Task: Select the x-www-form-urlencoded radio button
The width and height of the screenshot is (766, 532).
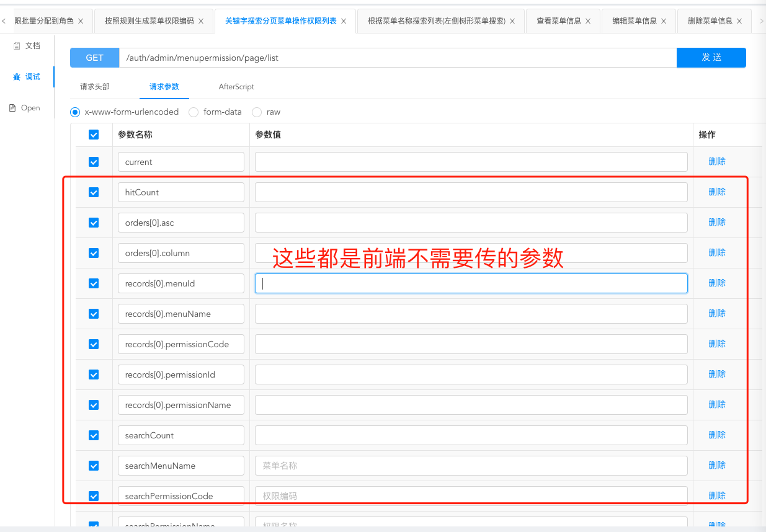Action: click(x=75, y=112)
